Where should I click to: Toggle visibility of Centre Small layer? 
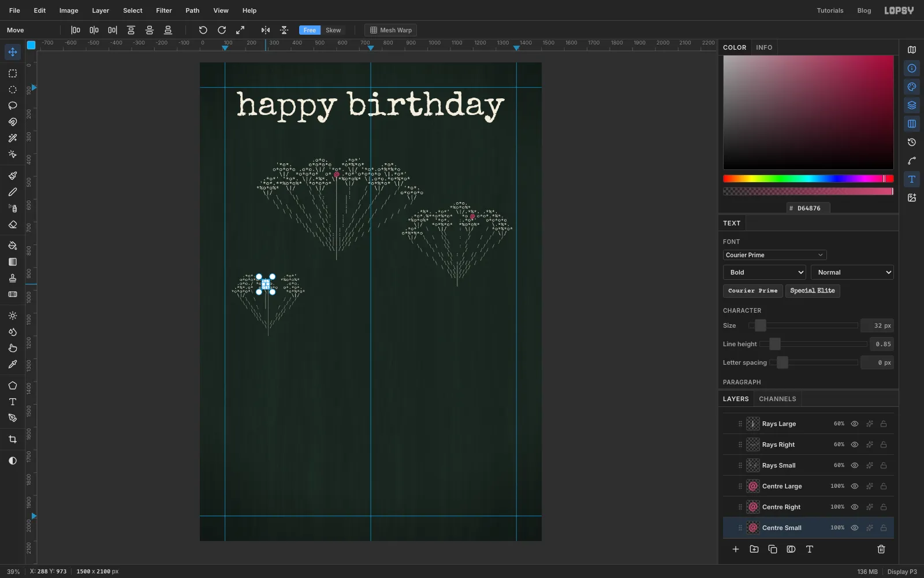855,528
